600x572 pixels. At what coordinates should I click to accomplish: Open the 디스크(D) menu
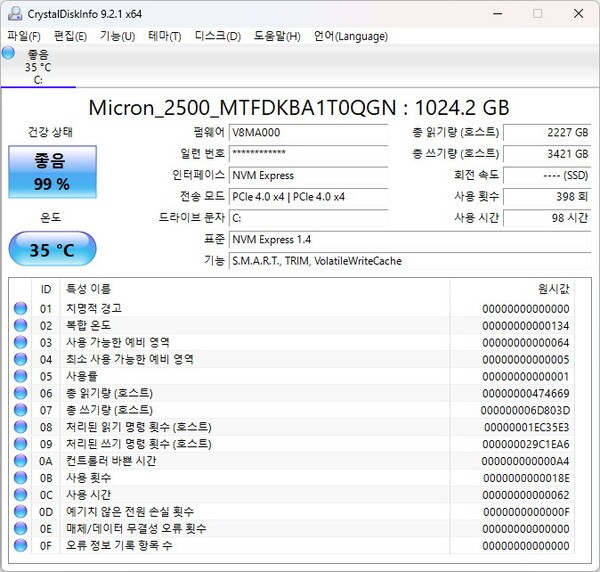click(218, 36)
